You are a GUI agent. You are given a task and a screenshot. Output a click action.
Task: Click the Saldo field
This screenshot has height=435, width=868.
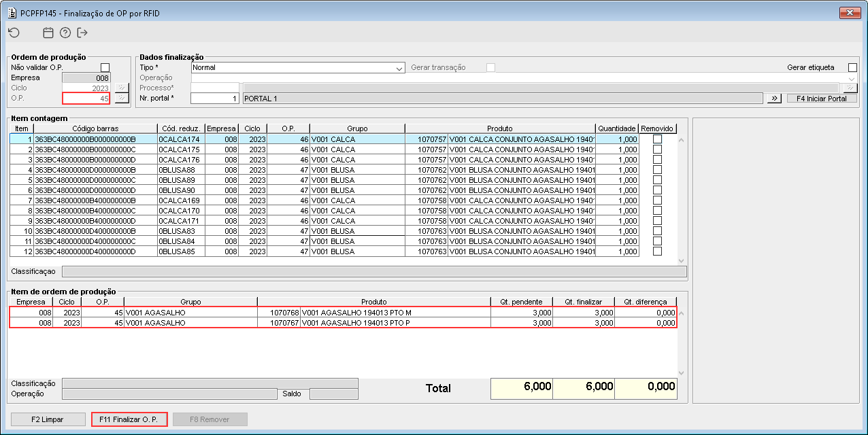[x=333, y=393]
